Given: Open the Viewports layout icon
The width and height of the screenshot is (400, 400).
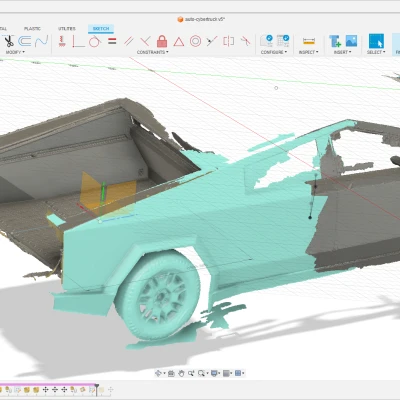Looking at the screenshot, I should [x=238, y=373].
